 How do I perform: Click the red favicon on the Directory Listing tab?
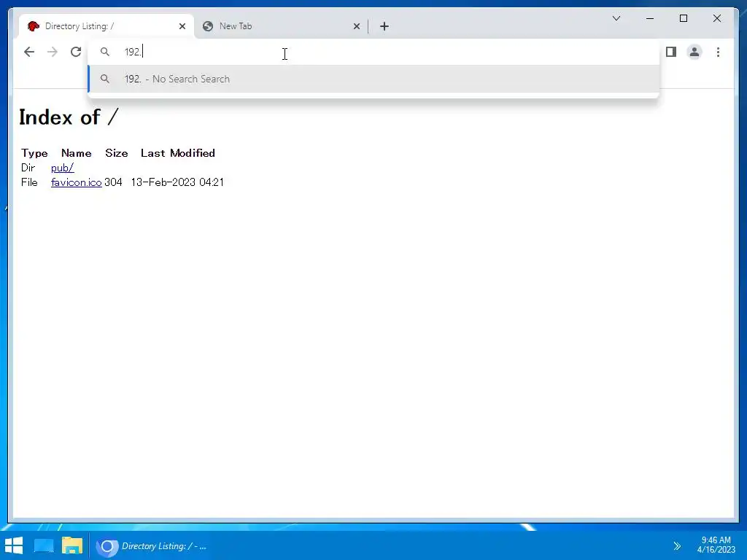[x=34, y=26]
